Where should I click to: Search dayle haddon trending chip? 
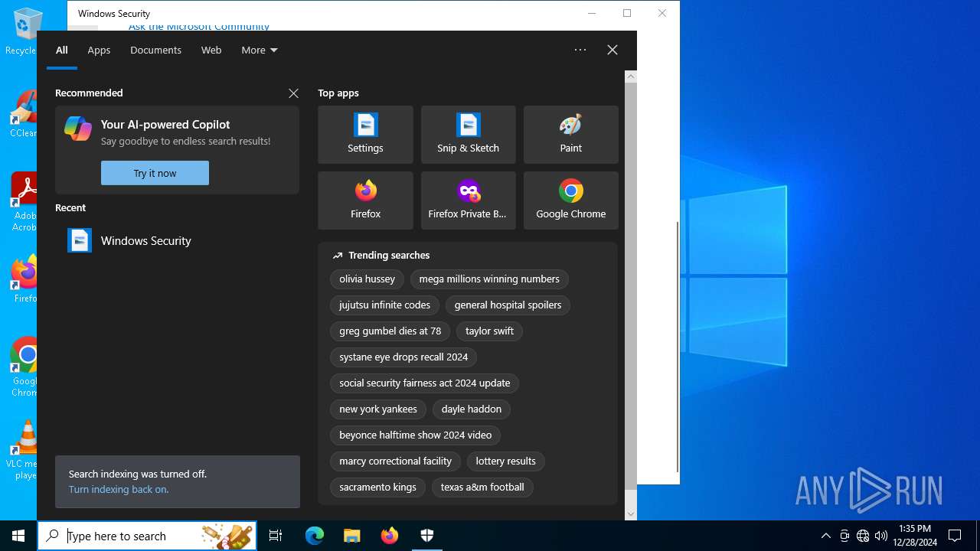tap(471, 409)
